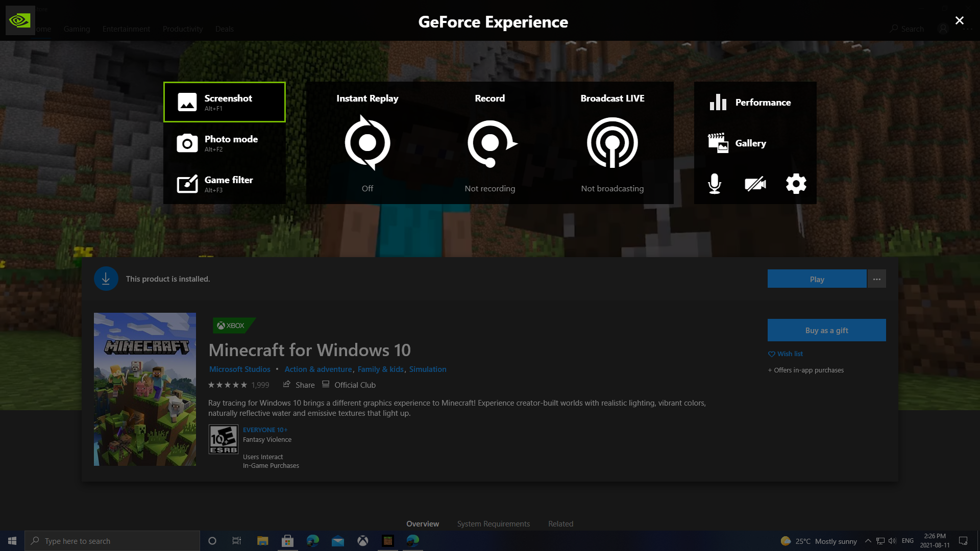This screenshot has width=980, height=551.
Task: Open overlay settings gear icon
Action: pyautogui.click(x=796, y=184)
